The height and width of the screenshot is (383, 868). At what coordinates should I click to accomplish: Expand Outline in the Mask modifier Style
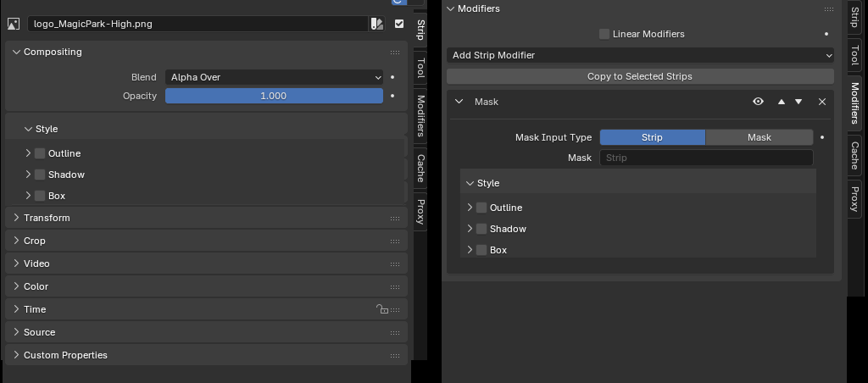(470, 208)
